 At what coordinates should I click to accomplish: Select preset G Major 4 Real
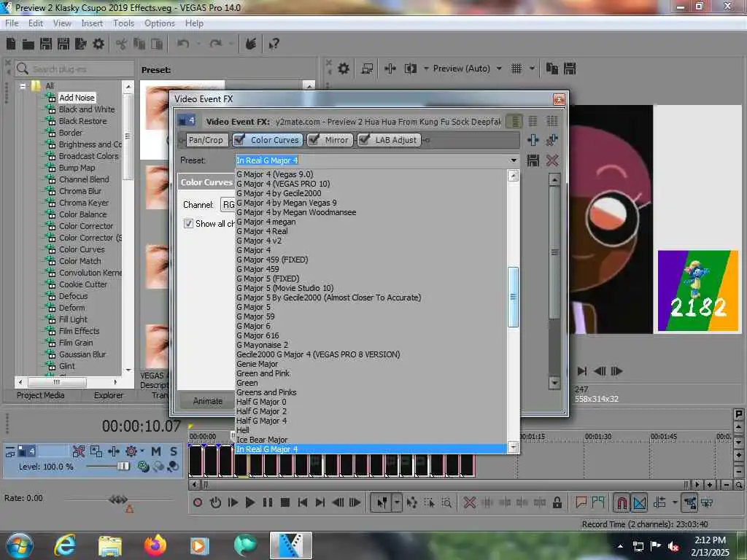pos(262,231)
